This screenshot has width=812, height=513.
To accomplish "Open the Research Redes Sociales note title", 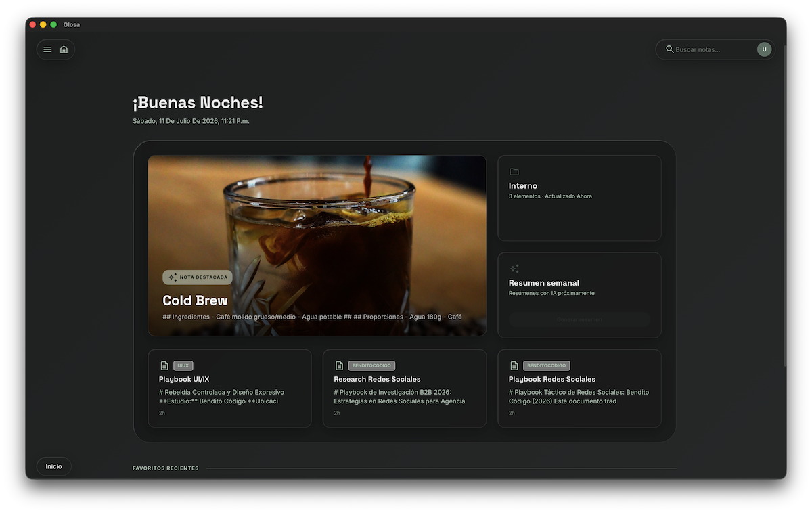I will coord(377,379).
